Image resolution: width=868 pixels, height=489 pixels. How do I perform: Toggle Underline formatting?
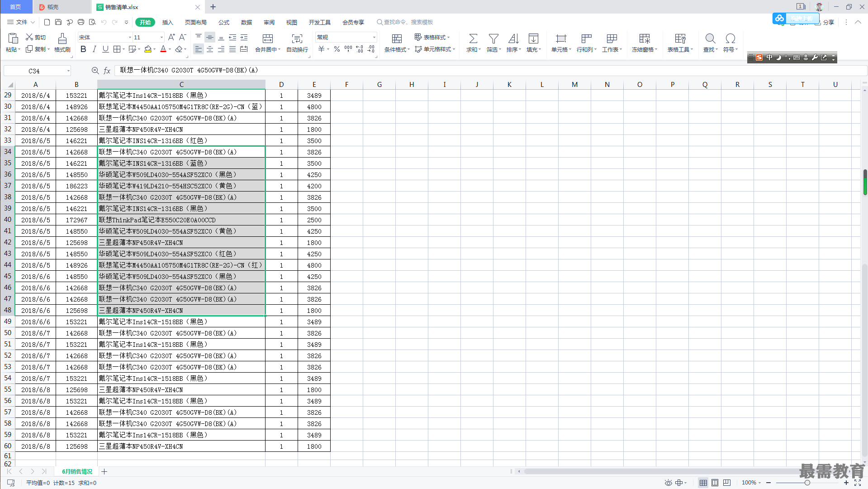point(105,49)
